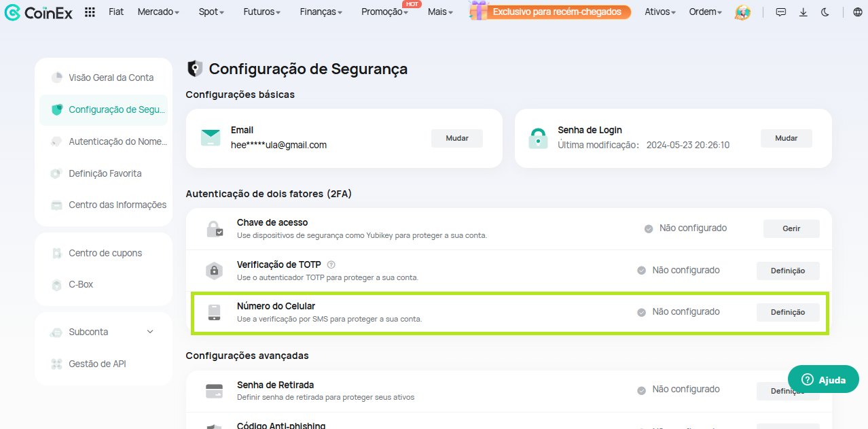This screenshot has height=429, width=868.
Task: Expand the Mercado dropdown
Action: 158,12
